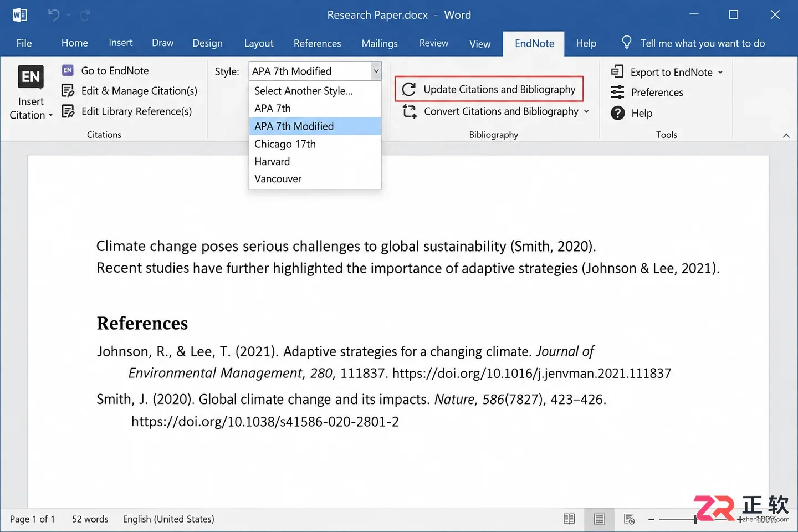The image size is (798, 532).
Task: Select Harvard style
Action: (x=315, y=162)
